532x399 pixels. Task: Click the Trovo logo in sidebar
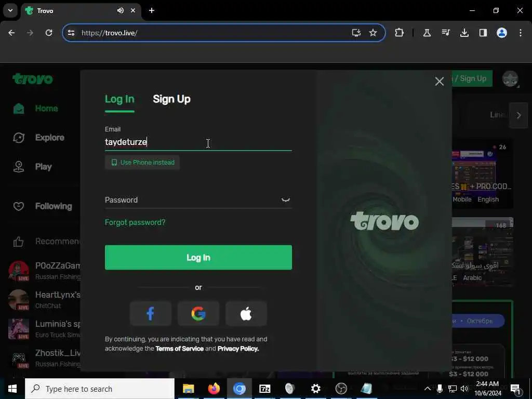click(33, 79)
